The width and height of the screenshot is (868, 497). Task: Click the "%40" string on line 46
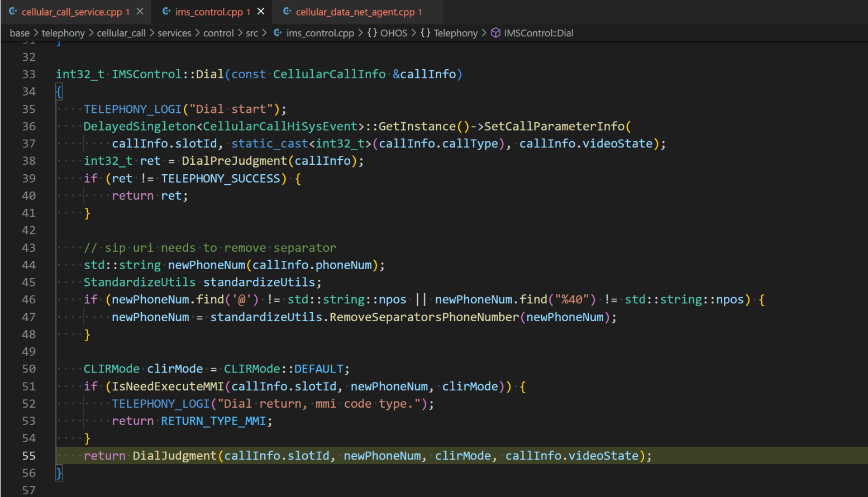572,299
